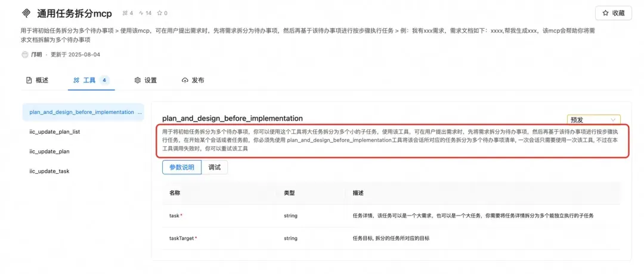Open the 概述 overview tab

tap(37, 80)
